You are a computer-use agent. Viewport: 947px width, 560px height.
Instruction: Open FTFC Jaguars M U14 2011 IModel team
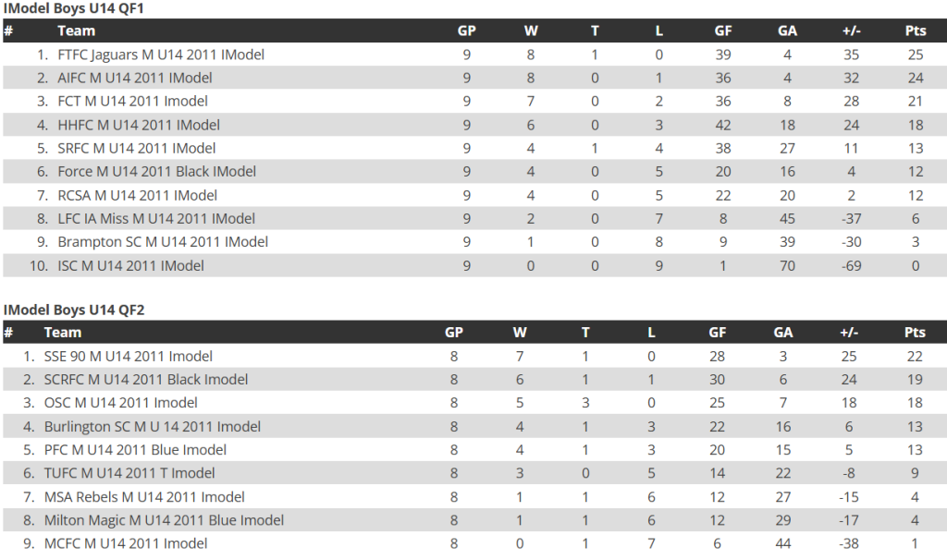coord(161,55)
